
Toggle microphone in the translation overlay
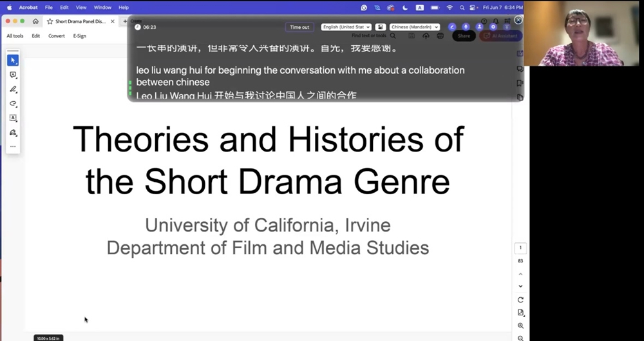[x=466, y=27]
